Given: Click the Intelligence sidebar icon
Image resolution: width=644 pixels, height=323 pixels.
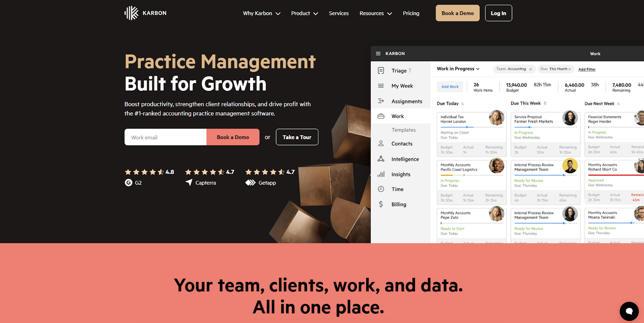Looking at the screenshot, I should (381, 159).
